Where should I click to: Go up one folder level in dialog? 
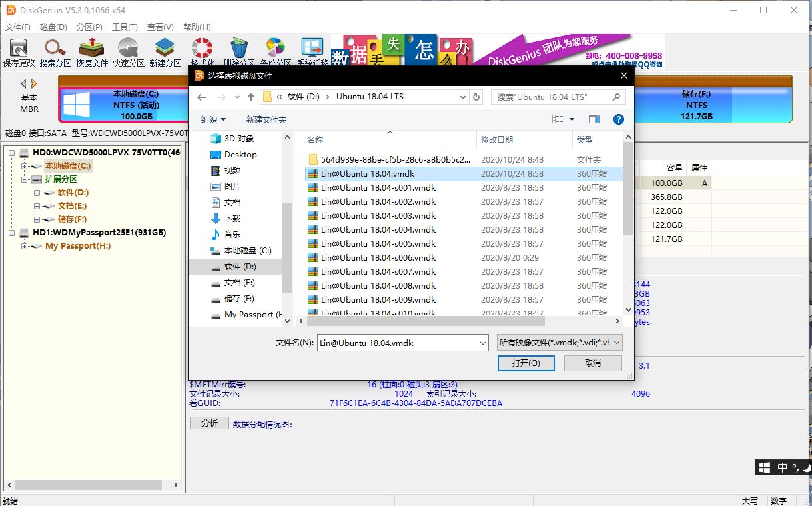[x=251, y=97]
